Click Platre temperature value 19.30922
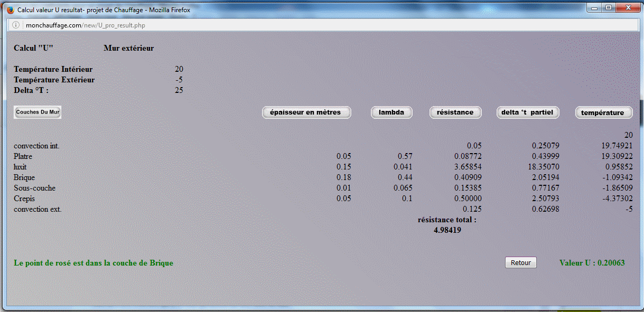 pyautogui.click(x=617, y=156)
